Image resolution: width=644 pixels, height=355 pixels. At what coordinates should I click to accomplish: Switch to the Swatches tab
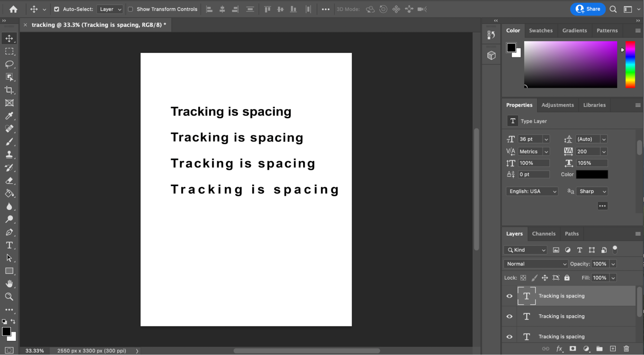pyautogui.click(x=541, y=30)
